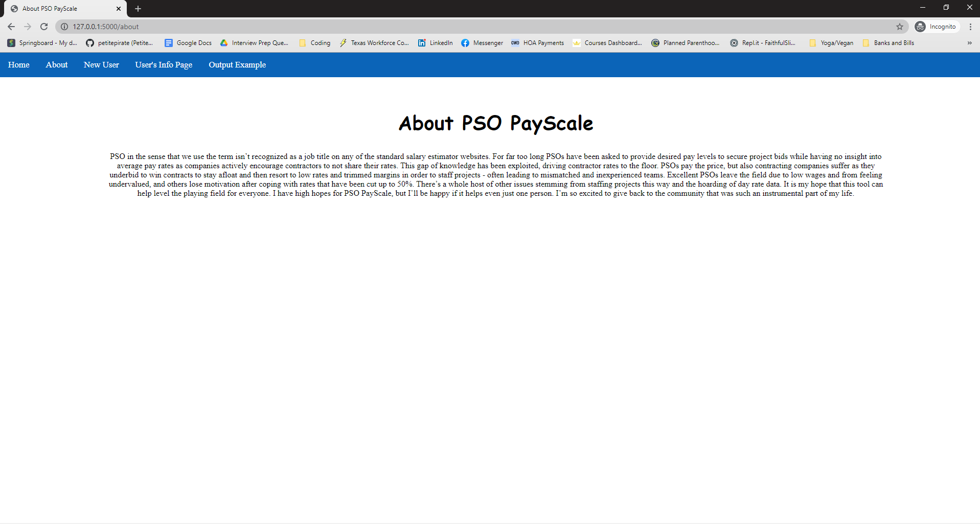Open the New User nav link

tap(101, 65)
